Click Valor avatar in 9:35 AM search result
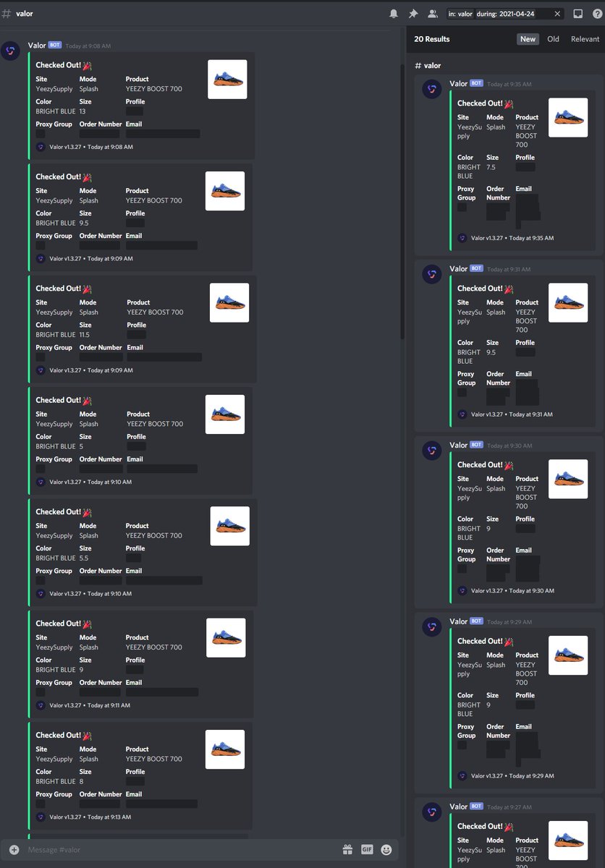This screenshot has height=868, width=605. pos(432,89)
